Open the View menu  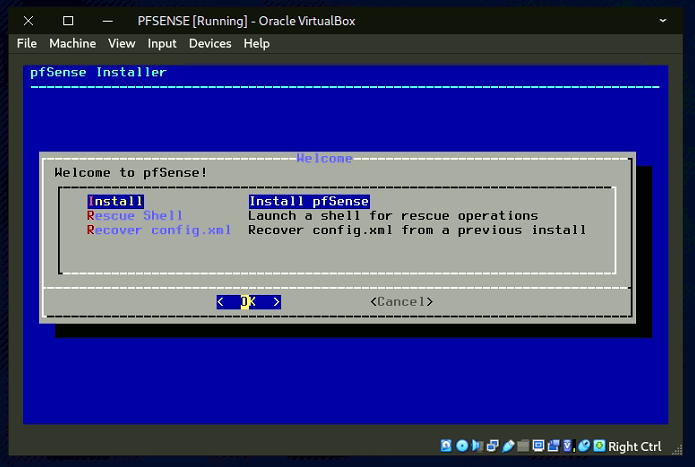121,43
